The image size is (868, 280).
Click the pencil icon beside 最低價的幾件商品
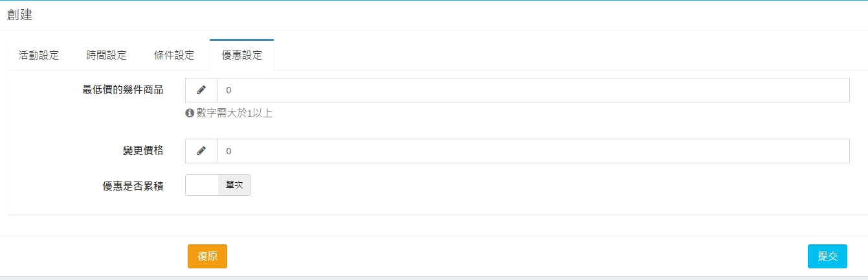[201, 90]
